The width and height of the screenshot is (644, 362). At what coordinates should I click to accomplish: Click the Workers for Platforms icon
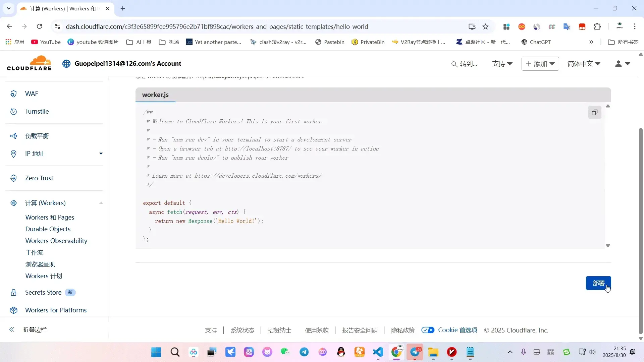click(13, 310)
